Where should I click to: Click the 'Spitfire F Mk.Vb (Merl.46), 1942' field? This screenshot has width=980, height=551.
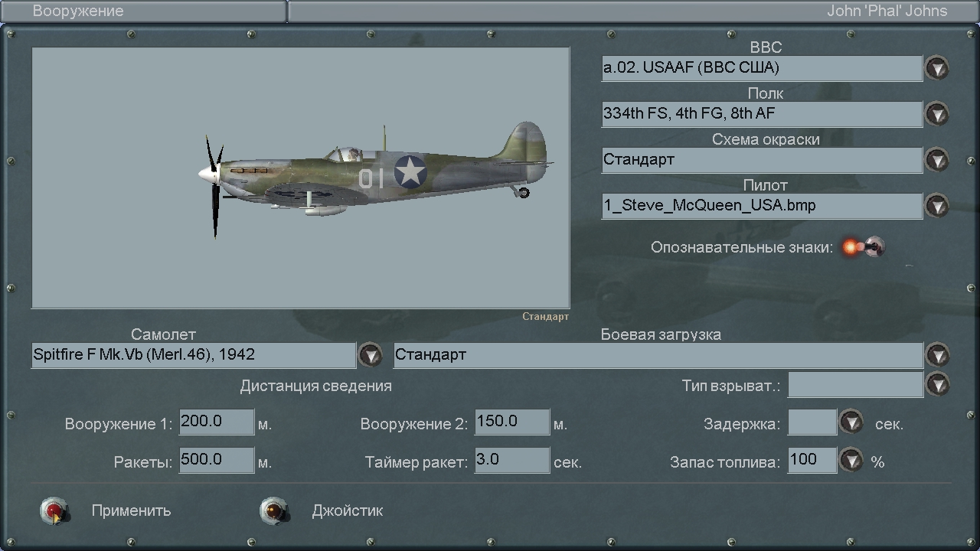point(194,355)
